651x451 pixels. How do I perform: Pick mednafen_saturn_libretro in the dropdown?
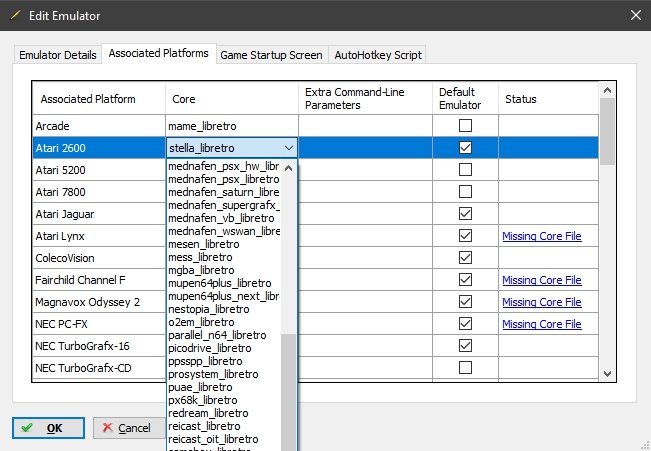click(x=224, y=192)
